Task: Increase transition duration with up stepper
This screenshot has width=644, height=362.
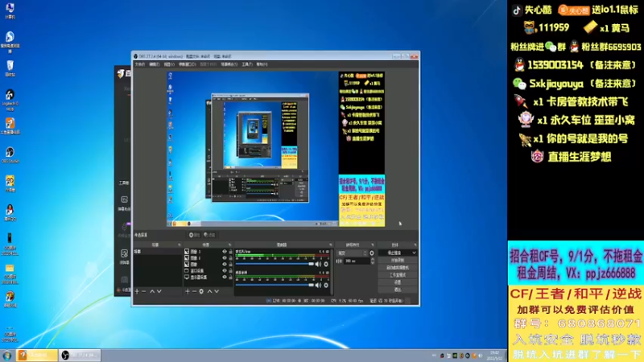Action: (x=373, y=260)
